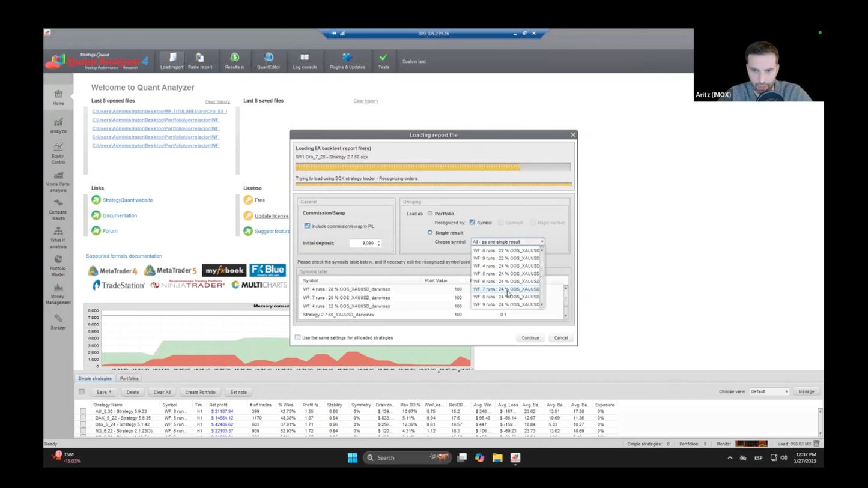Select the Simple strategies tab
The image size is (868, 488).
click(95, 379)
